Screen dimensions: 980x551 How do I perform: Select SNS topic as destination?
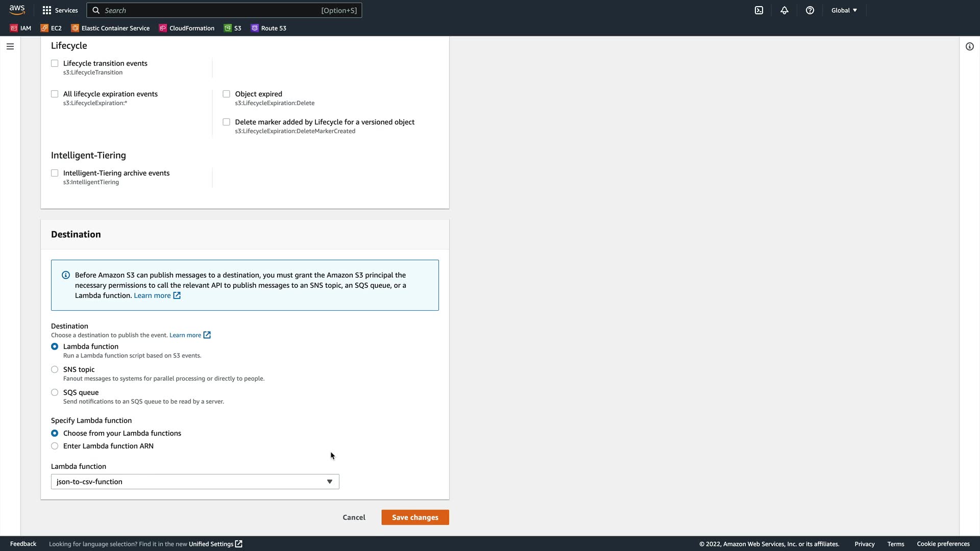55,369
